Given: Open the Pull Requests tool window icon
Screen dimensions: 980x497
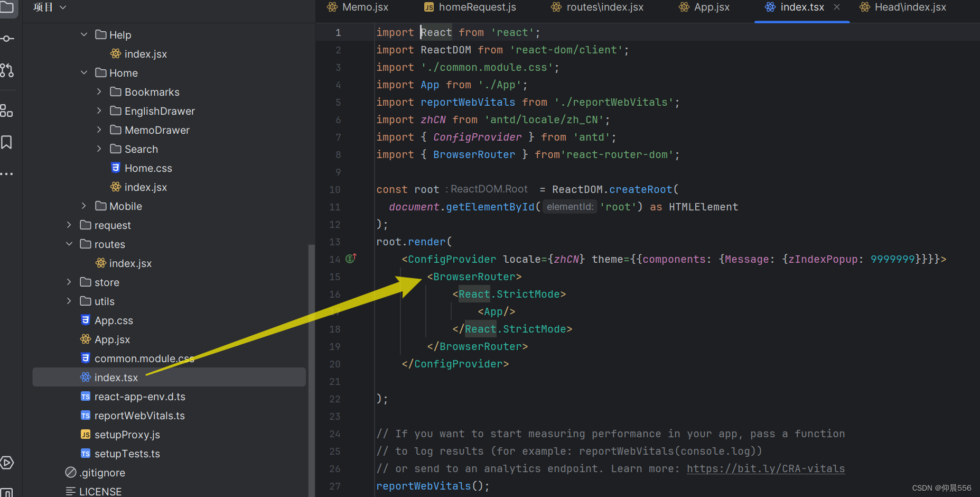Looking at the screenshot, I should (7, 70).
